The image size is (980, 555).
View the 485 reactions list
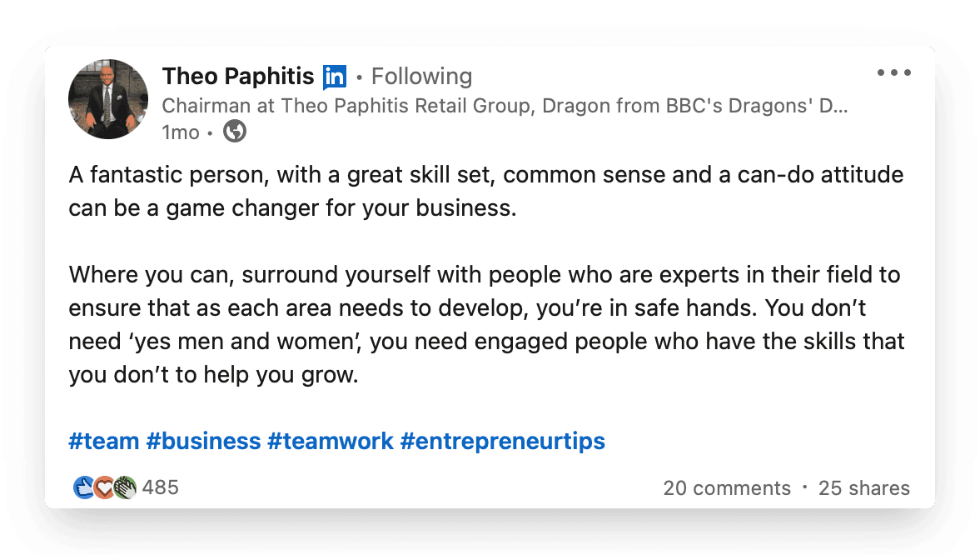click(161, 487)
